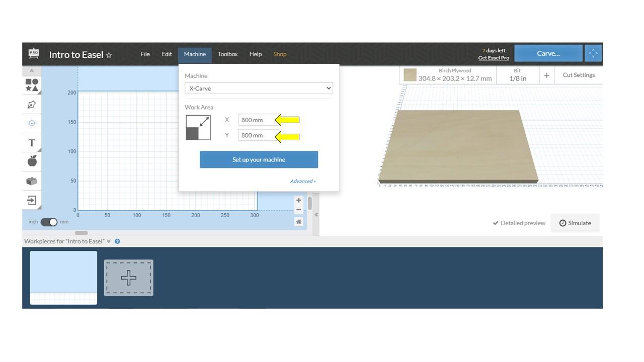Click the material dimensions 304.8 × 203.2 × 12.7 mm
This screenshot has height=362, width=644.
click(455, 78)
